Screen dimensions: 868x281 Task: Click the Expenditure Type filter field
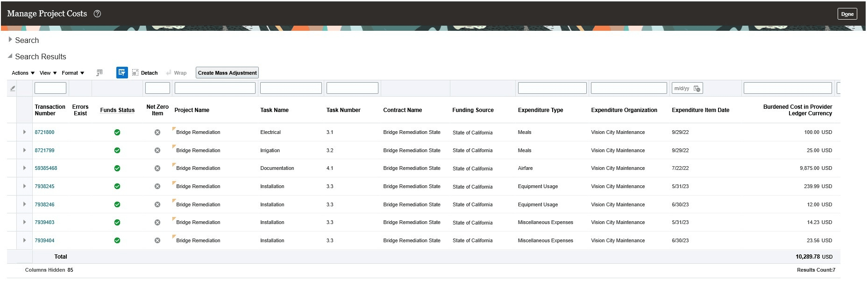tap(552, 88)
